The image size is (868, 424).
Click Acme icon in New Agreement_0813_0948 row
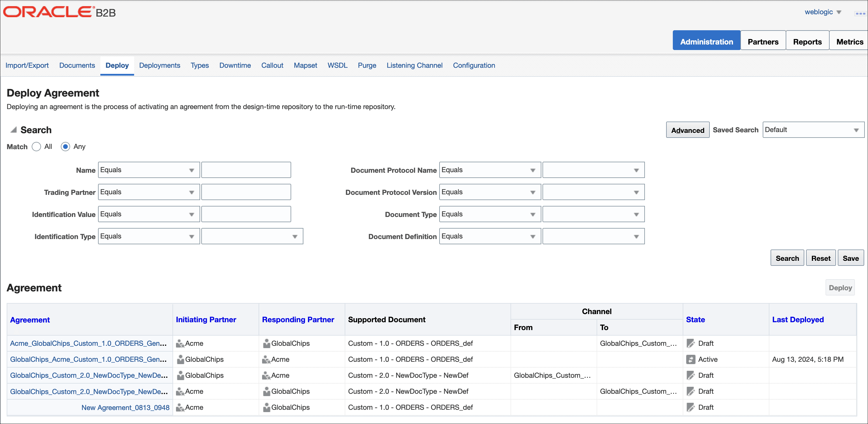click(180, 407)
